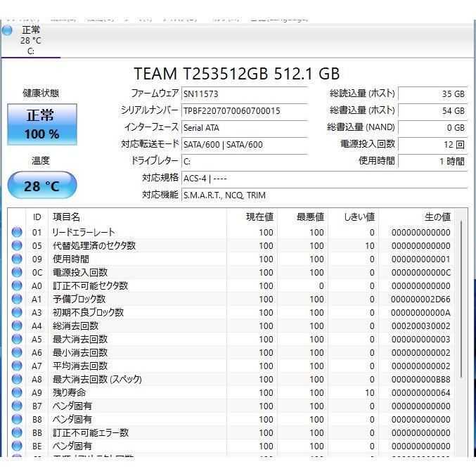The width and height of the screenshot is (476, 476).
Task: Click the interface field Serial ATA
Action: click(245, 128)
